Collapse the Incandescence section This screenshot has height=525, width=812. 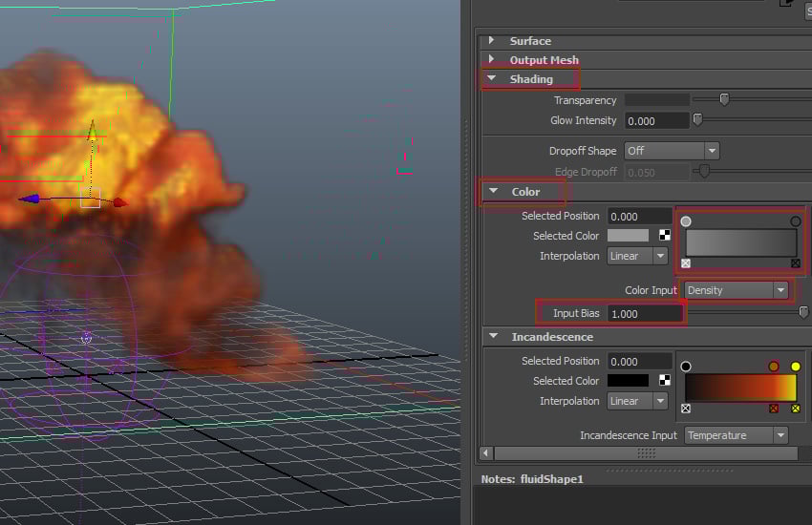493,337
